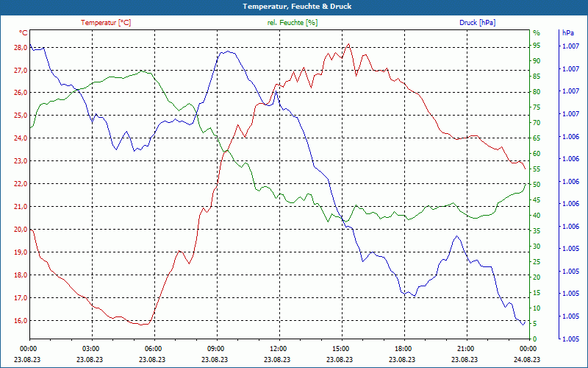
Task: Click the "09:00" time axis label
Action: 215,349
